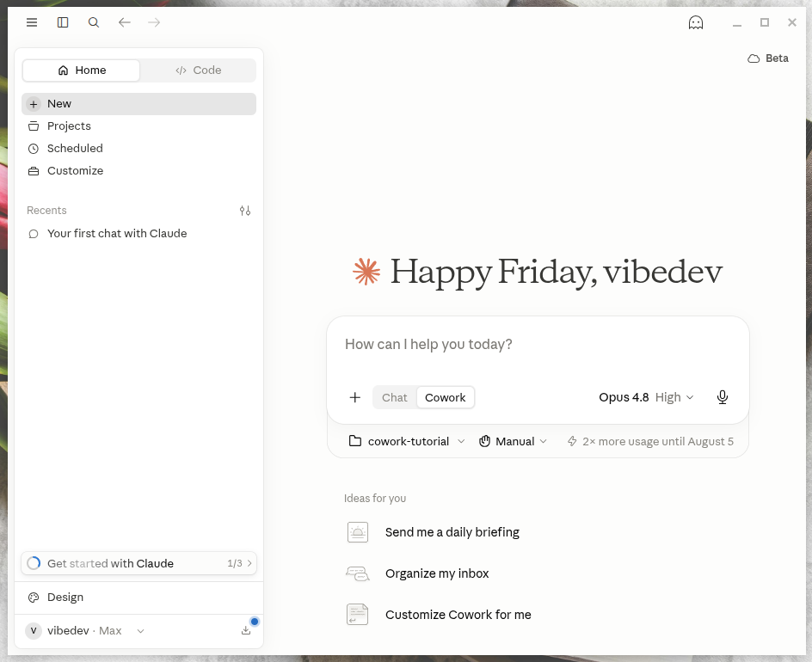The width and height of the screenshot is (812, 662).
Task: Switch to the Code tab
Action: (x=198, y=70)
